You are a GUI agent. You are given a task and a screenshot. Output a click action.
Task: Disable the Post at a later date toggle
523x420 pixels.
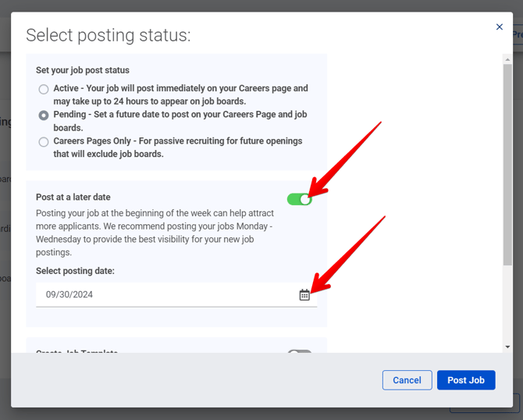pyautogui.click(x=299, y=199)
